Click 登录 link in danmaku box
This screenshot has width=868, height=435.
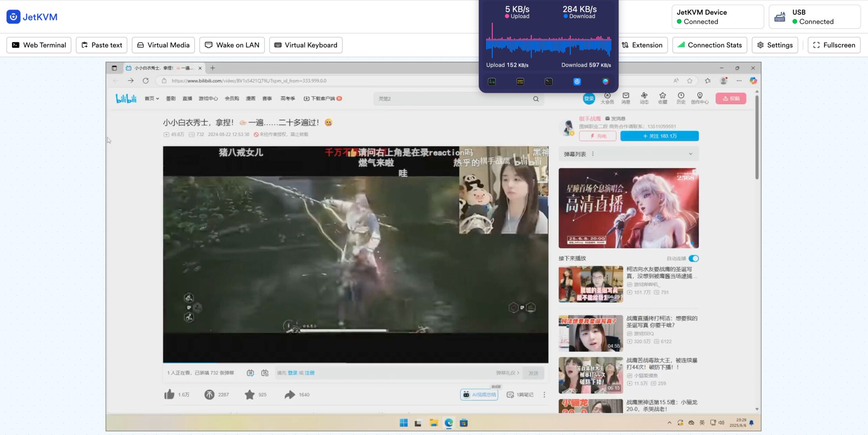pyautogui.click(x=293, y=373)
